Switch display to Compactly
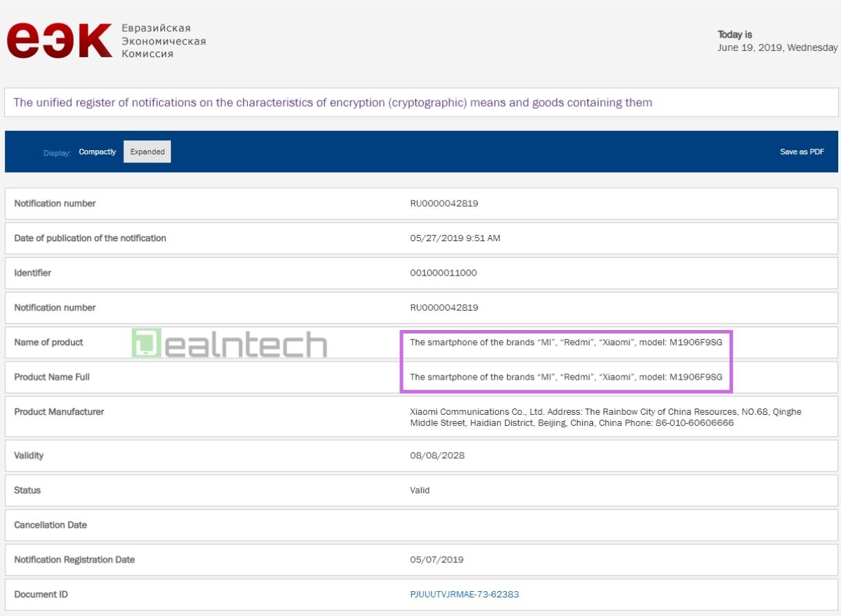 tap(97, 152)
